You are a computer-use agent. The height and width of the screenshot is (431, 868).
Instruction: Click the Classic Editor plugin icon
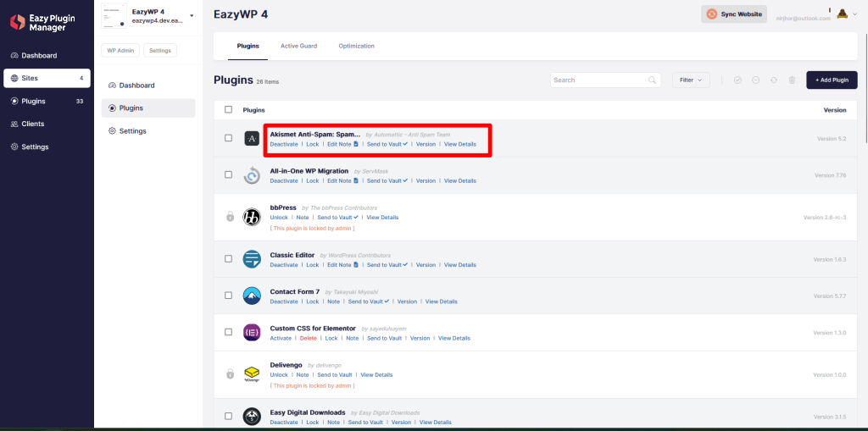click(252, 259)
